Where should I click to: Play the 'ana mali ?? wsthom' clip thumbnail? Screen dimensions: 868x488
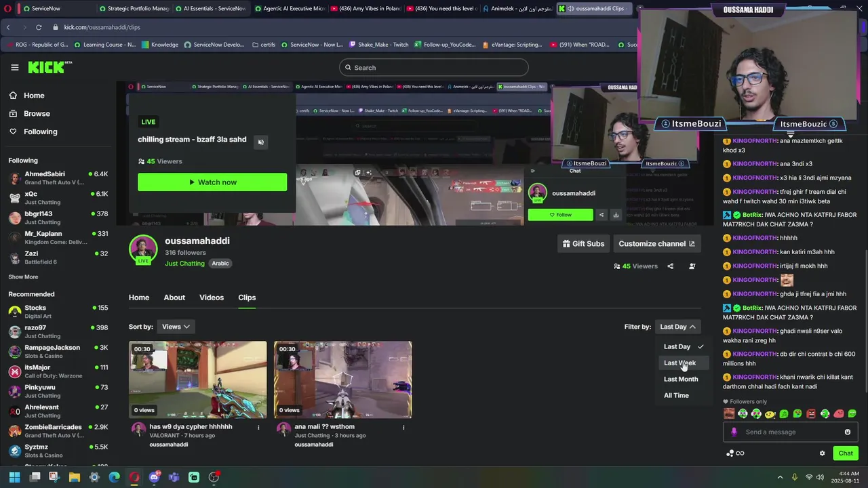point(342,380)
